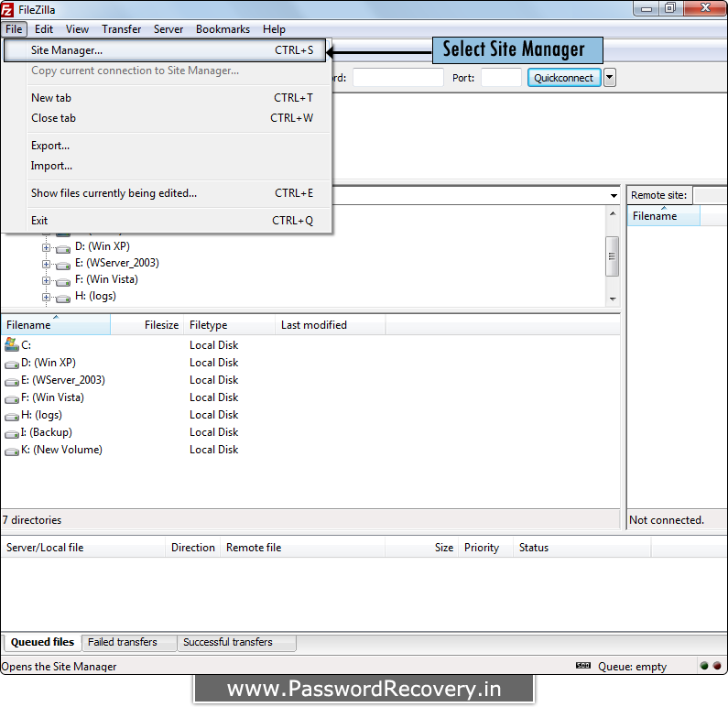Viewport: 728px width, 707px height.
Task: Click the F: (Win Vista) drive icon in list
Action: click(x=12, y=399)
